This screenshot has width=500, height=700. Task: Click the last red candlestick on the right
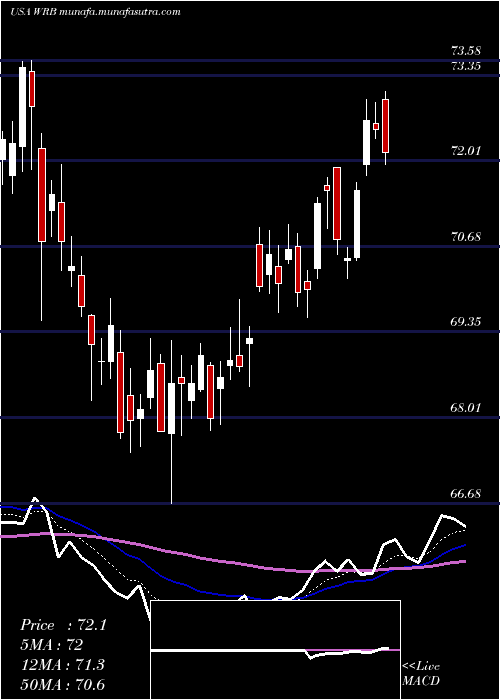pyautogui.click(x=385, y=126)
